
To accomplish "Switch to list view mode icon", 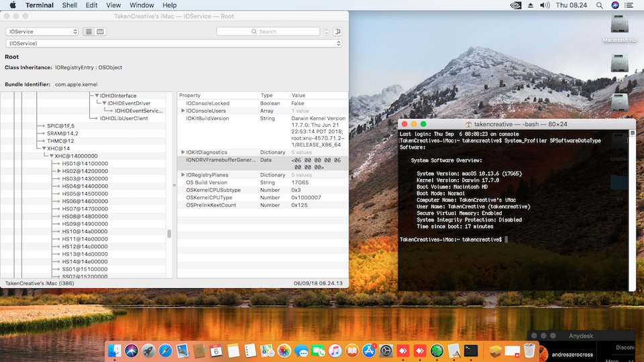I will (89, 32).
